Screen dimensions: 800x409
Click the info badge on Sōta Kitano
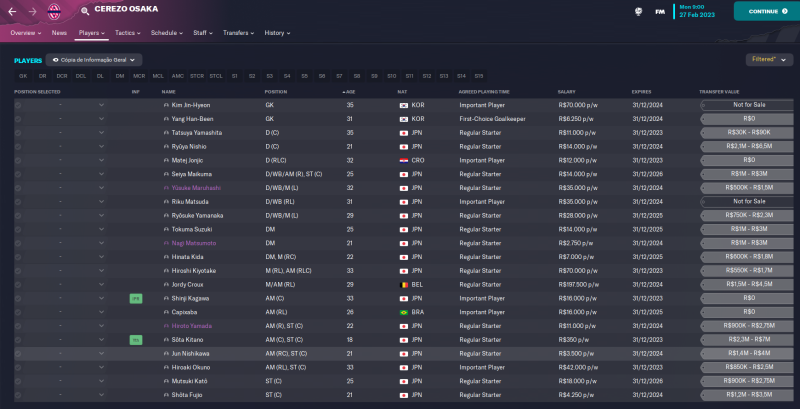tap(135, 340)
